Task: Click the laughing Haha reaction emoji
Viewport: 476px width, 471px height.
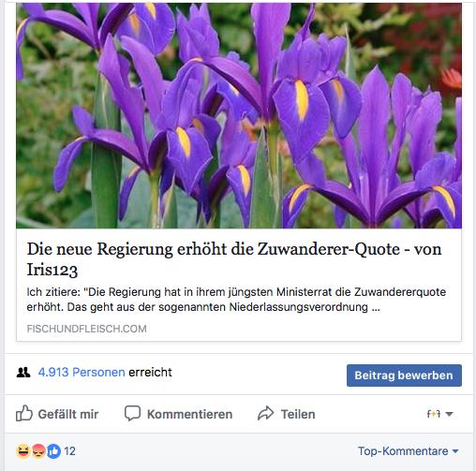Action: pyautogui.click(x=23, y=451)
